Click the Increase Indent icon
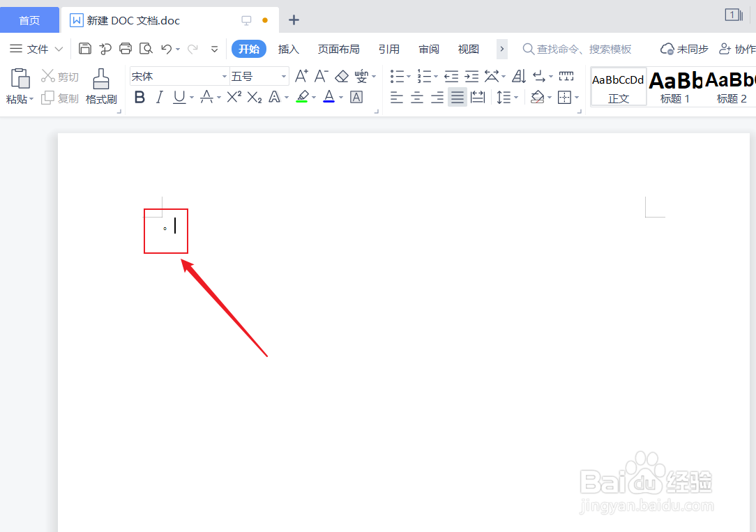The width and height of the screenshot is (756, 532). (471, 76)
